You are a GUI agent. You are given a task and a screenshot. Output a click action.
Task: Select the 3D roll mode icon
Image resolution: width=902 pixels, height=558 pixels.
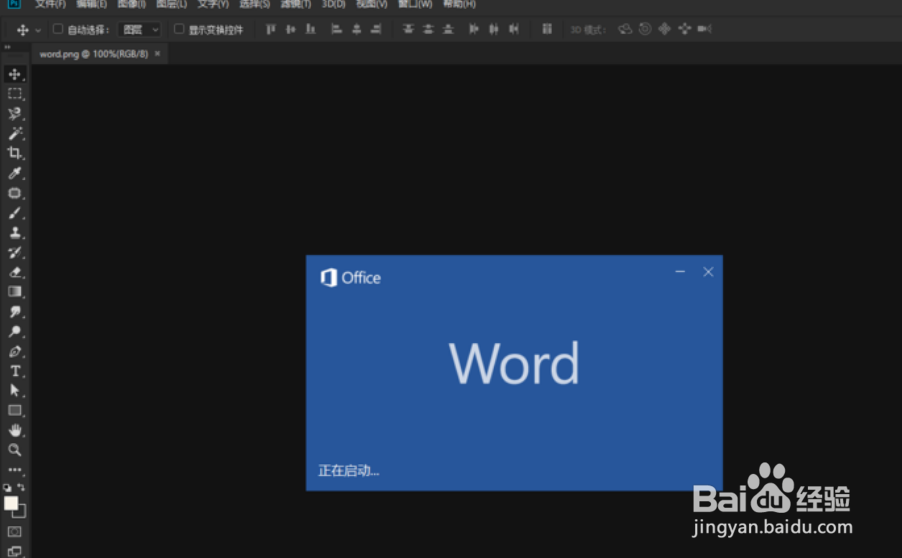[x=645, y=29]
